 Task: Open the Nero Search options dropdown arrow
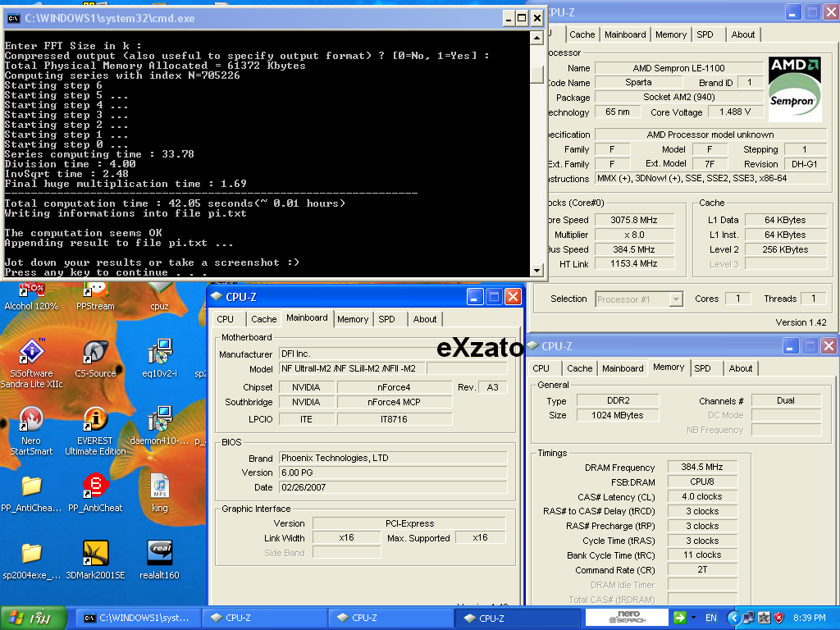[x=694, y=617]
